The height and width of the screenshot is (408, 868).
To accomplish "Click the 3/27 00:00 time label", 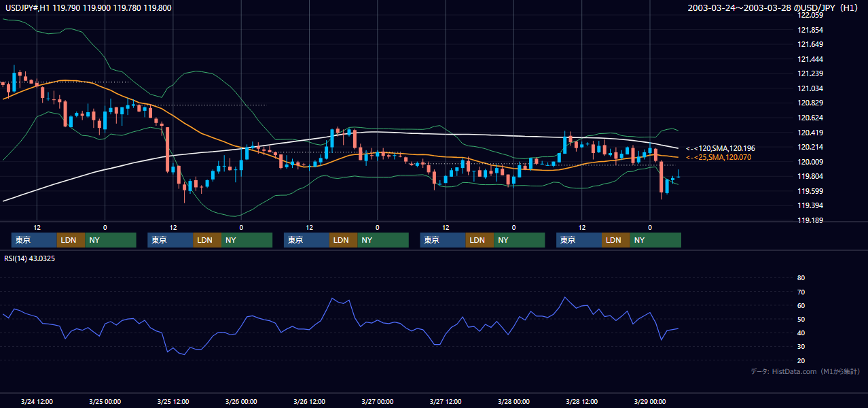I will tap(377, 401).
